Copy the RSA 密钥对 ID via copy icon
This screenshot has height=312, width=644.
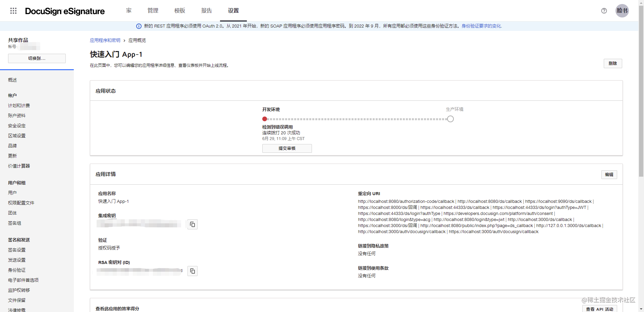pos(192,271)
